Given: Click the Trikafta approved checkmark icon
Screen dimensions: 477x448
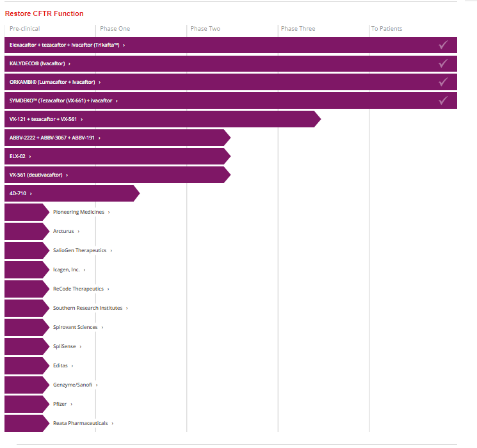Looking at the screenshot, I should tap(443, 45).
